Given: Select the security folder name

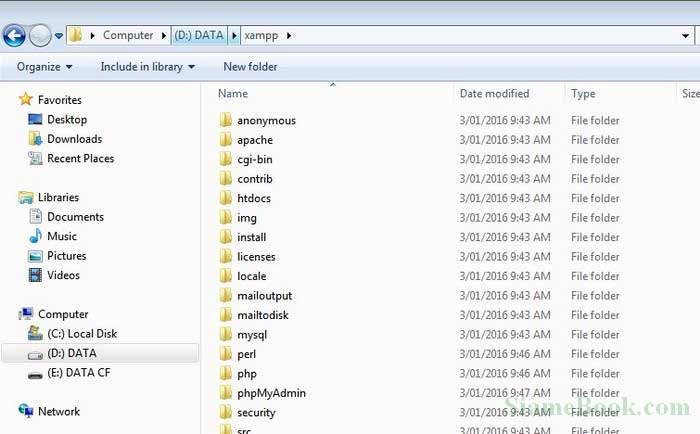Looking at the screenshot, I should click(256, 413).
